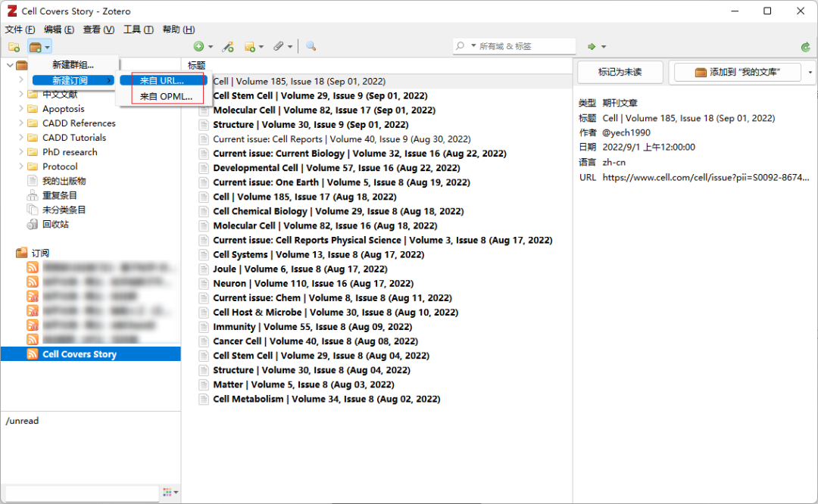Select Neuron Volume 110 Issue 16 item
Viewport: 818px width, 504px height.
[x=313, y=284]
